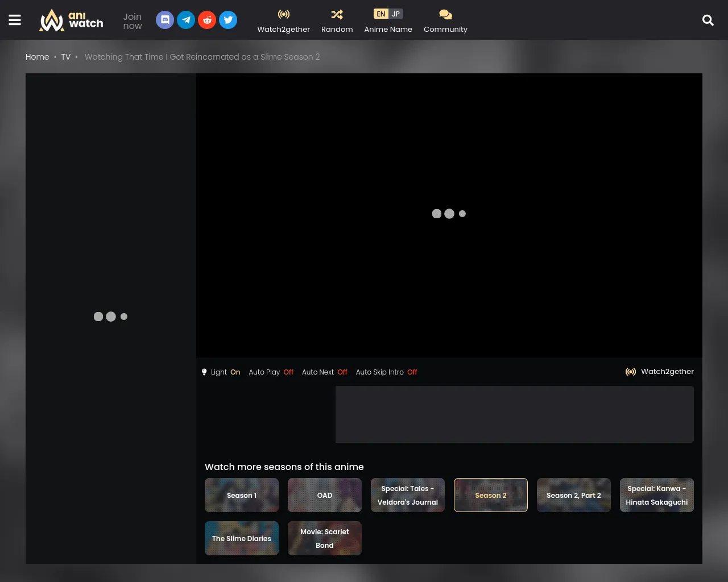This screenshot has height=582, width=728.
Task: Select the Season 1 thumbnail
Action: click(242, 495)
